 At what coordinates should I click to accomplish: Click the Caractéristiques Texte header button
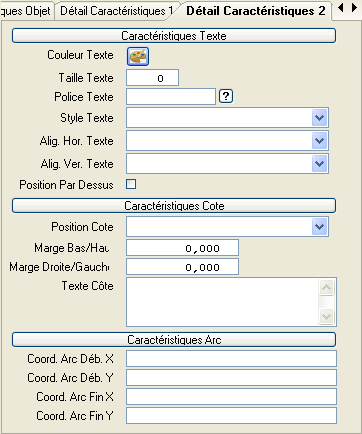[174, 36]
